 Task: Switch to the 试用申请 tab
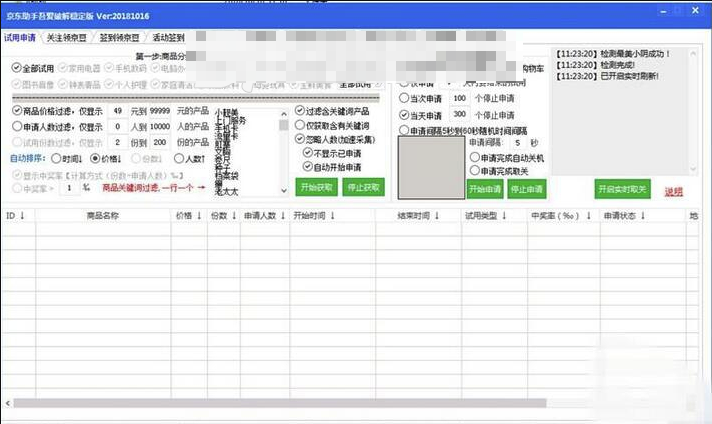pyautogui.click(x=20, y=38)
